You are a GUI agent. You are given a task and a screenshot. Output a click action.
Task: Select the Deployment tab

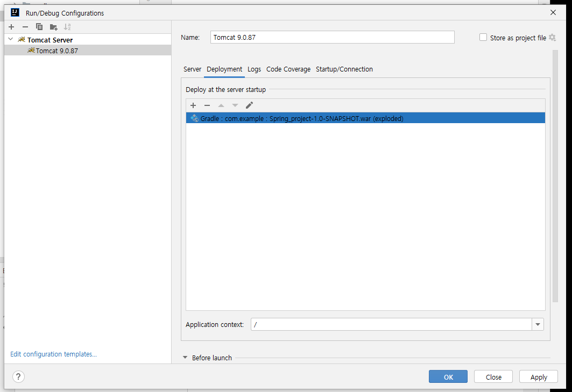coord(224,69)
